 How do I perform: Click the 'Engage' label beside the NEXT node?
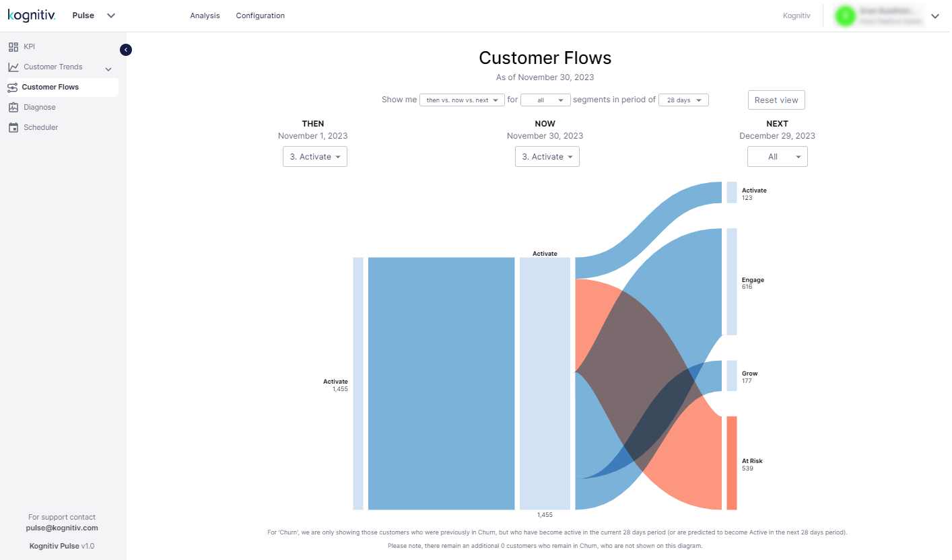click(x=753, y=280)
